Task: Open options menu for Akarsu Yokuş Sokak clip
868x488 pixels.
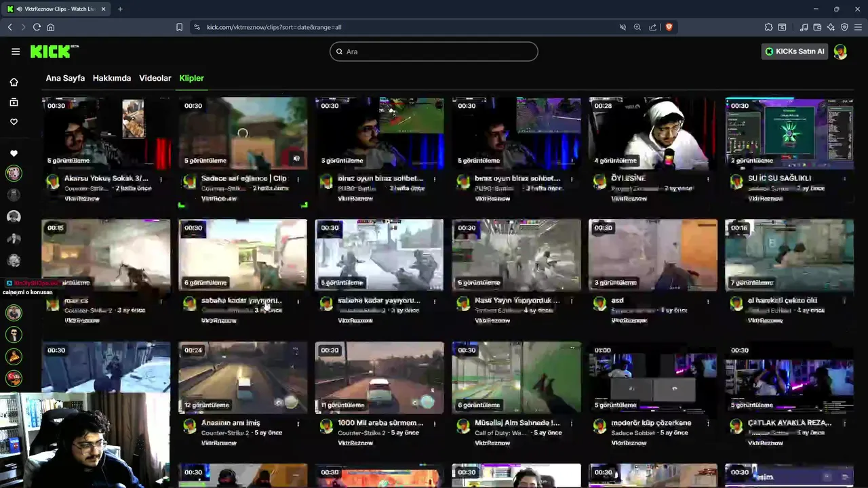Action: [161, 179]
